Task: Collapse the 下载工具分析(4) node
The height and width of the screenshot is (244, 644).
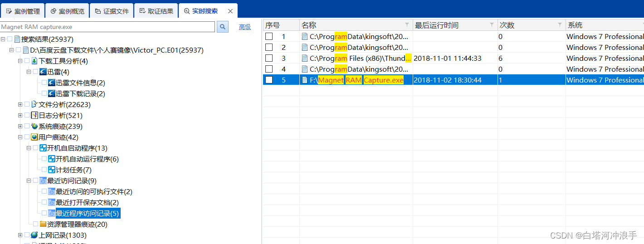Action: point(20,61)
